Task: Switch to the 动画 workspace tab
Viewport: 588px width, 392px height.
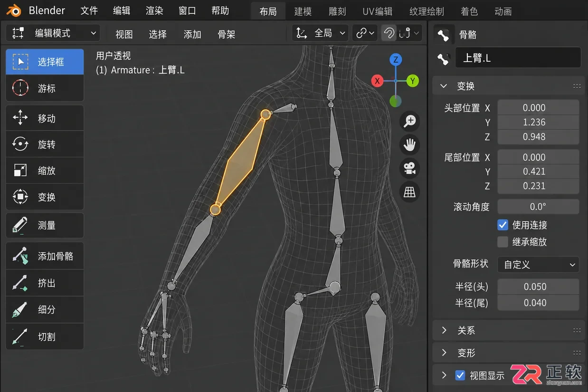Action: point(503,11)
